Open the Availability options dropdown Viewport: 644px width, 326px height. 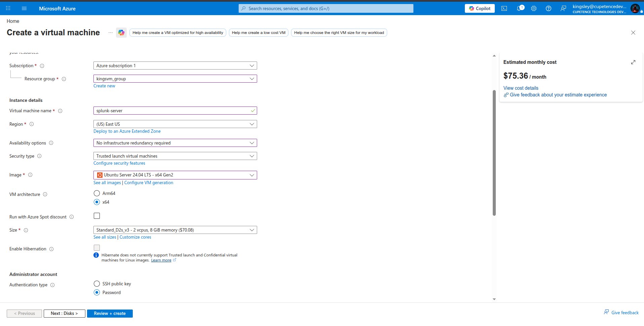(x=175, y=143)
